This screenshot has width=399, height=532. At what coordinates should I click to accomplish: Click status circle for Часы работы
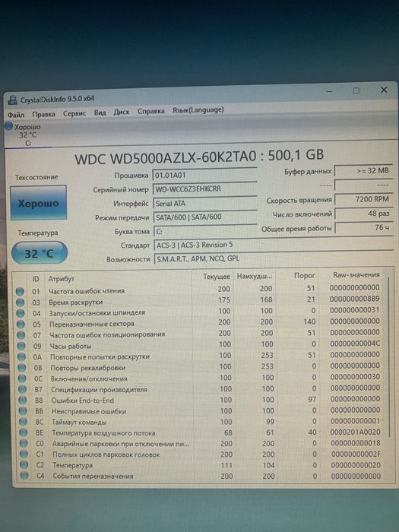click(21, 346)
